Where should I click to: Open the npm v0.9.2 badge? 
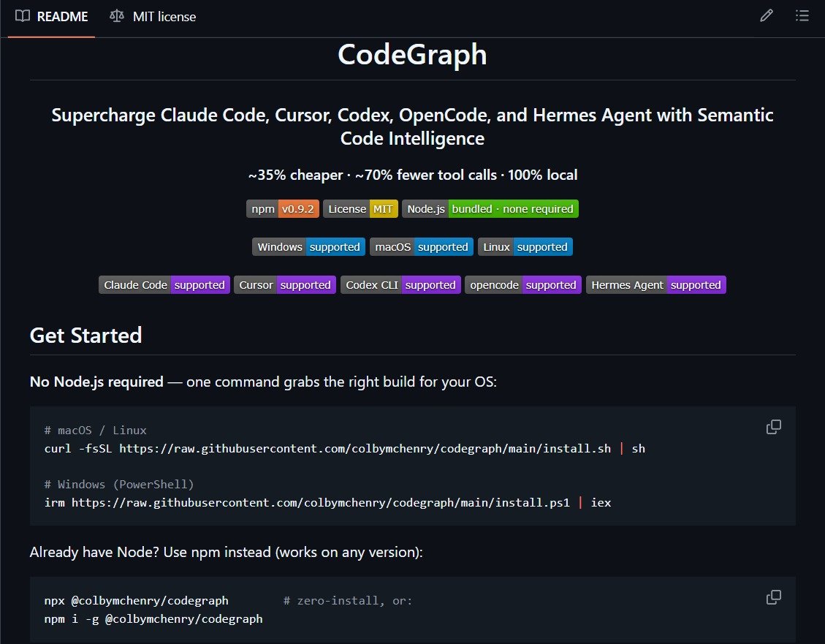283,209
